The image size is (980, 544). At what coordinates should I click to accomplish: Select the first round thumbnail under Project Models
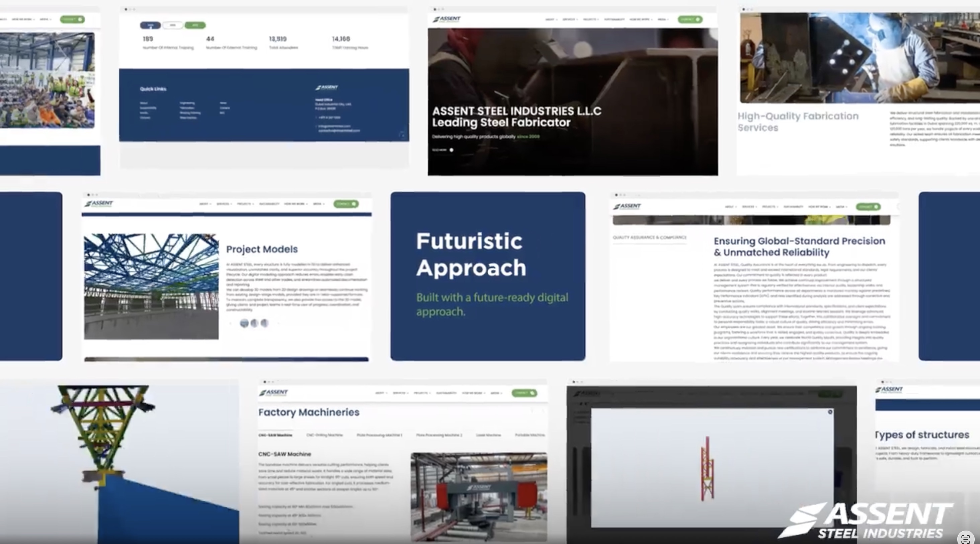(244, 324)
